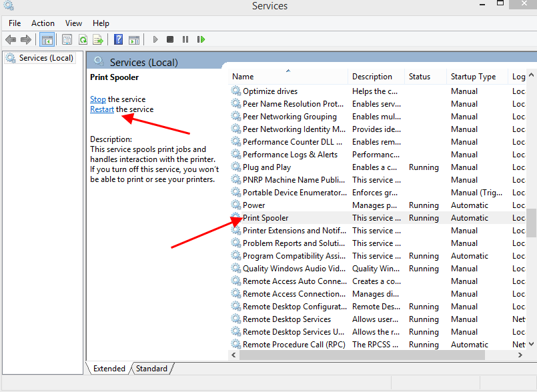Click the gear icon in Services (Local) header
This screenshot has height=392, width=537.
[99, 61]
